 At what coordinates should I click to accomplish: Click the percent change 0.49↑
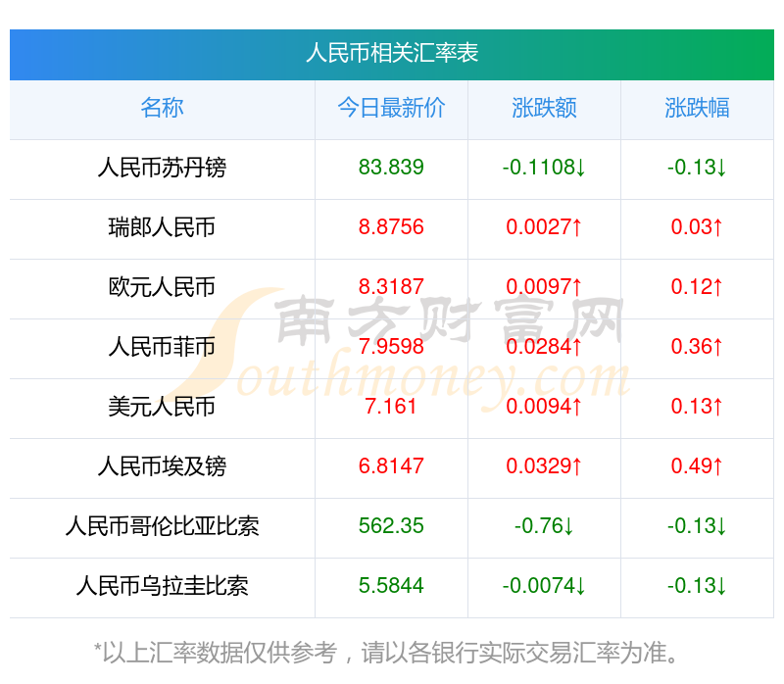pyautogui.click(x=697, y=466)
